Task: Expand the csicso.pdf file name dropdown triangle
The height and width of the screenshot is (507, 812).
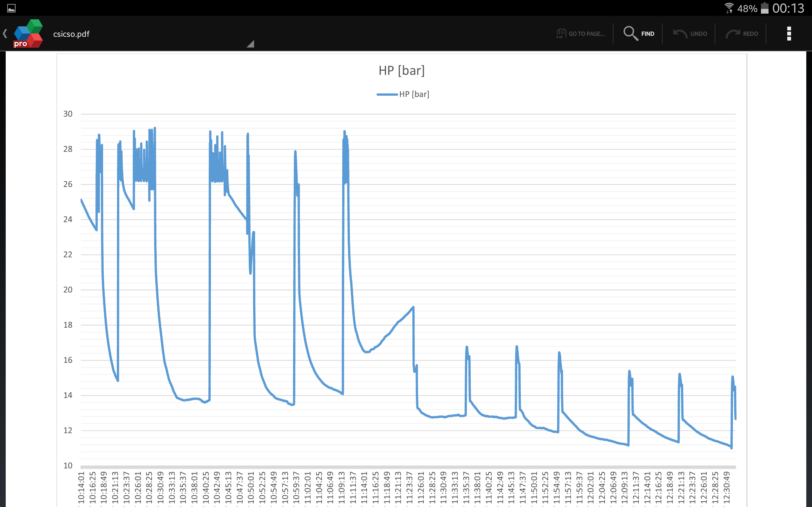Action: tap(250, 44)
